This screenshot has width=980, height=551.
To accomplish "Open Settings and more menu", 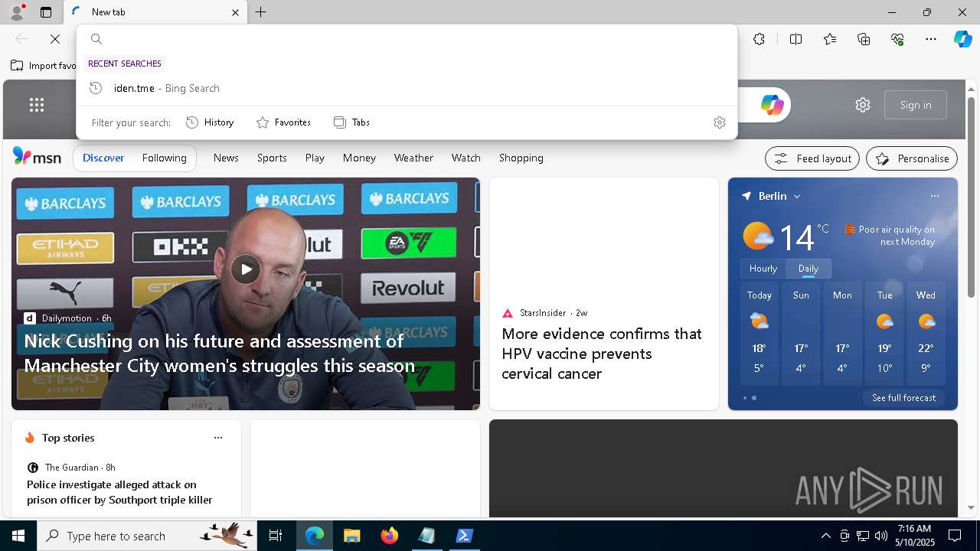I will pos(931,39).
